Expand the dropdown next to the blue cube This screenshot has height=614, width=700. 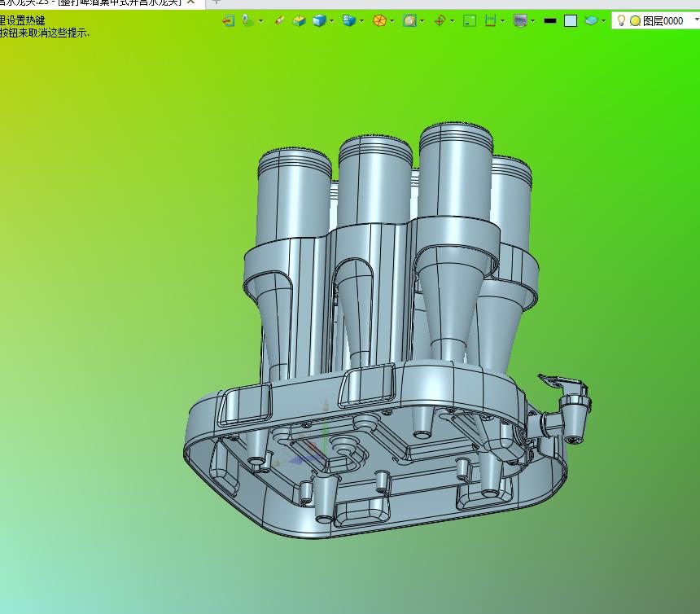(332, 21)
